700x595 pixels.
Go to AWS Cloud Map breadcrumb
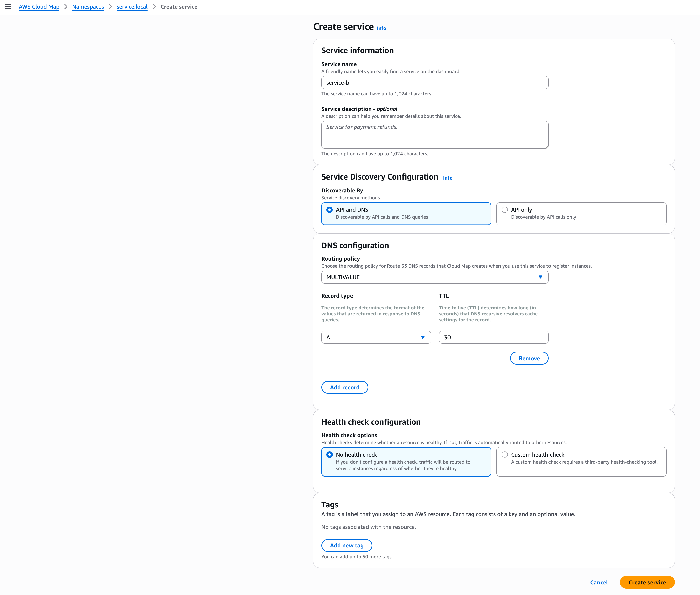pyautogui.click(x=39, y=7)
